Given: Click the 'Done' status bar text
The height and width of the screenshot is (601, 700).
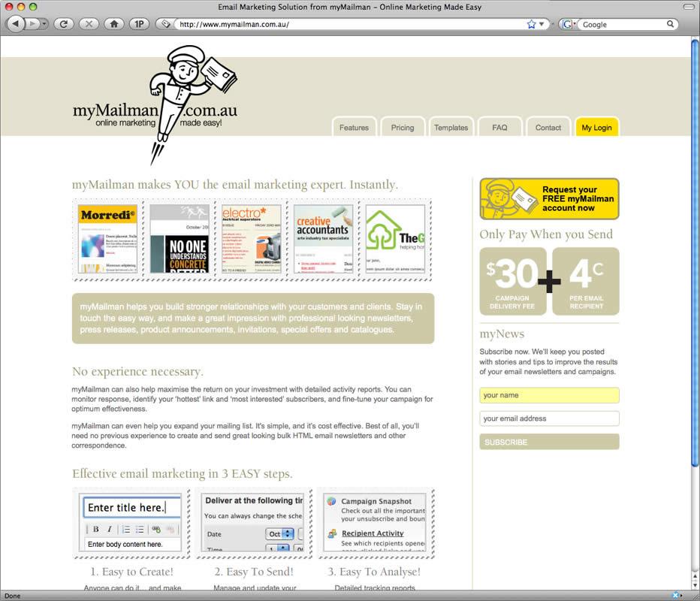Looking at the screenshot, I should click(13, 596).
